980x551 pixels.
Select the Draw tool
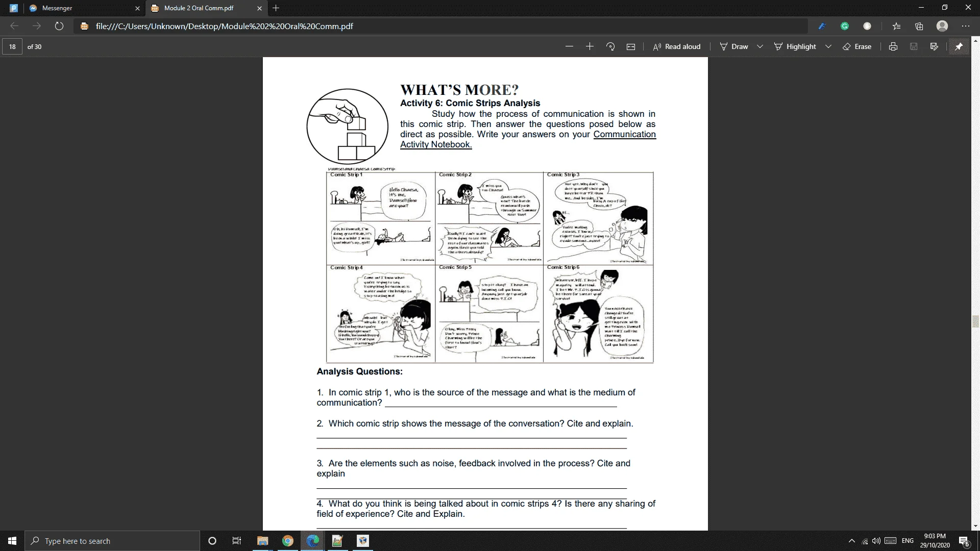734,46
